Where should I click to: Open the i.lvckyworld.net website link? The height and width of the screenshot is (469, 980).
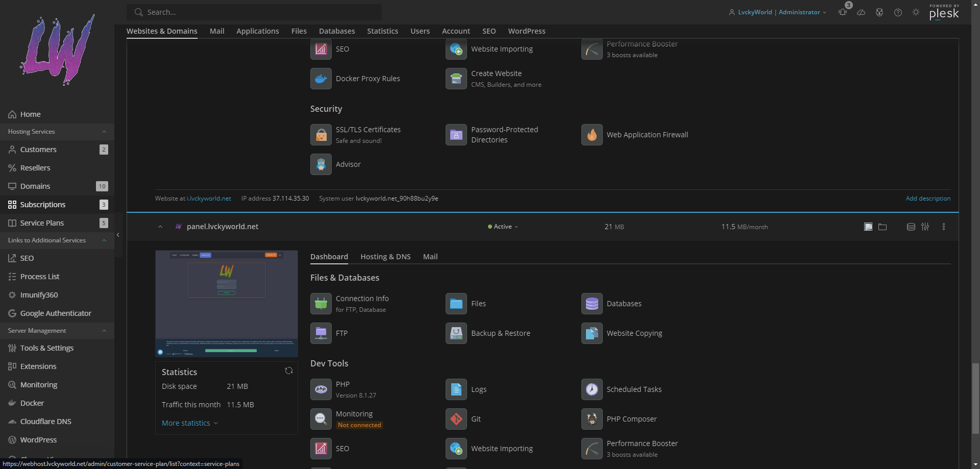click(x=209, y=199)
